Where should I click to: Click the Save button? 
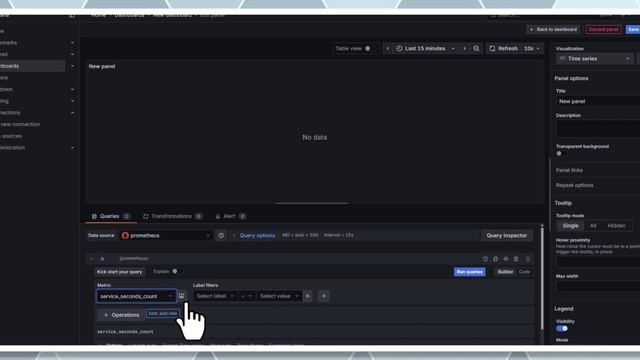[633, 29]
